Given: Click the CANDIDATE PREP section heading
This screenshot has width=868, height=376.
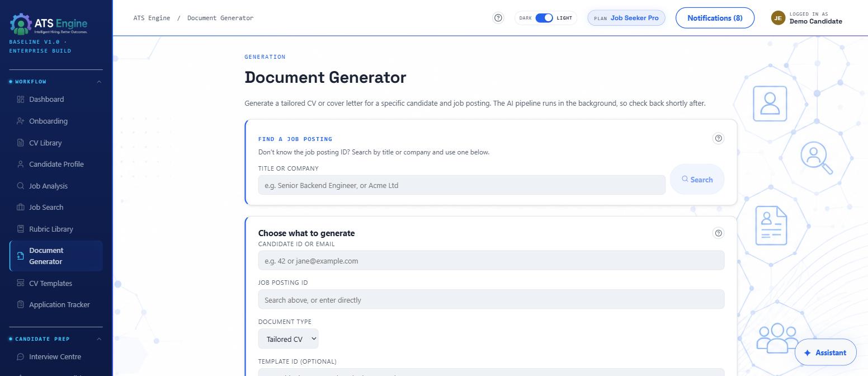Looking at the screenshot, I should [x=43, y=339].
